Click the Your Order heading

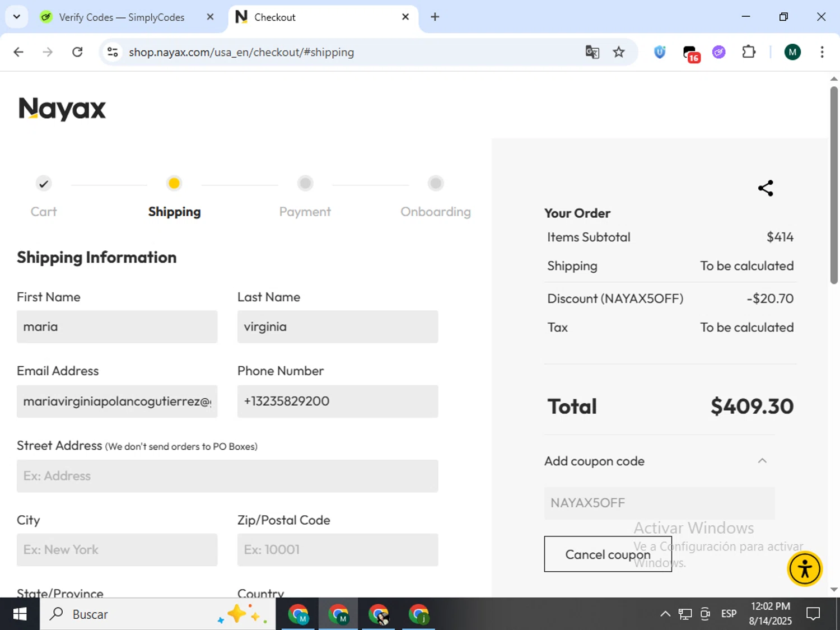[x=577, y=213]
